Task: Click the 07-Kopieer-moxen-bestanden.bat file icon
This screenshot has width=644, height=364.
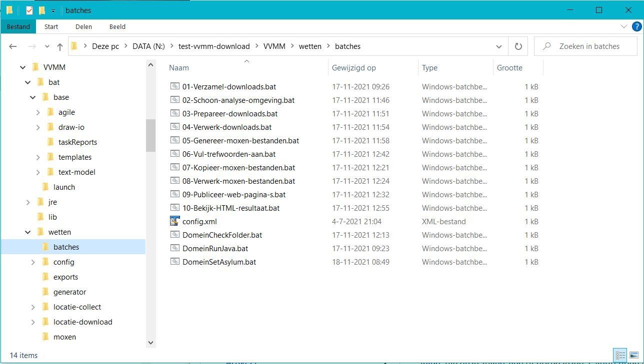Action: click(174, 167)
